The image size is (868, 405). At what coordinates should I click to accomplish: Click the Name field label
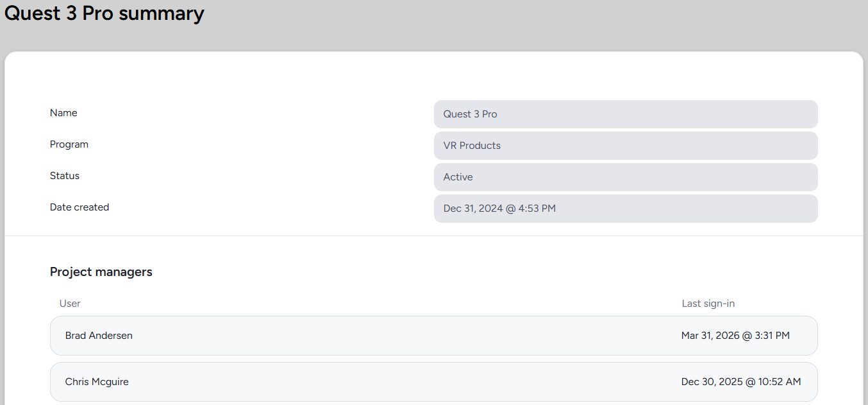click(x=63, y=113)
